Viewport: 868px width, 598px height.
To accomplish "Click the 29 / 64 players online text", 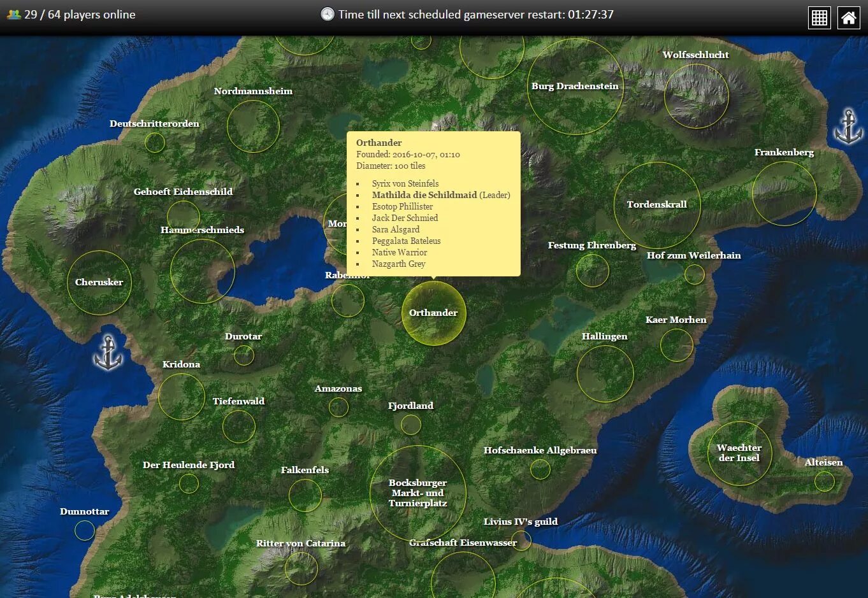I will pyautogui.click(x=80, y=14).
